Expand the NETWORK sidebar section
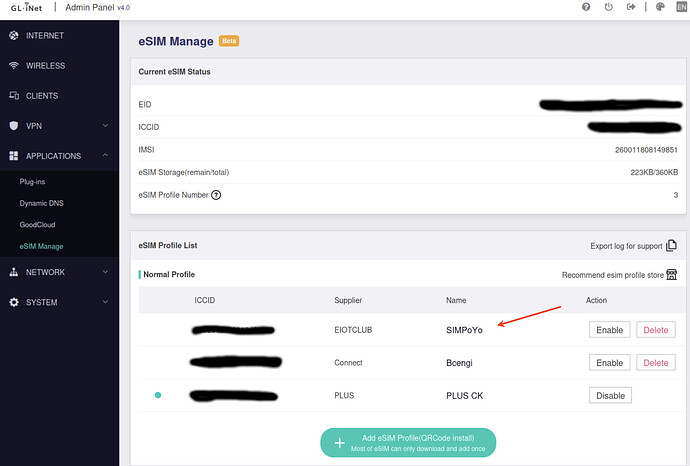This screenshot has height=466, width=690. point(105,272)
